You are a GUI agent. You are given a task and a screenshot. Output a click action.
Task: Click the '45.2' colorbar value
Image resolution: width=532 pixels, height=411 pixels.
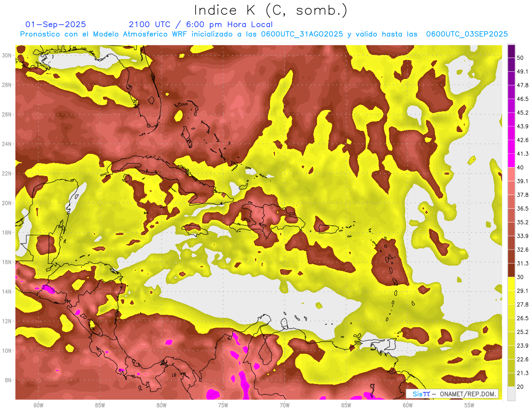(522, 113)
